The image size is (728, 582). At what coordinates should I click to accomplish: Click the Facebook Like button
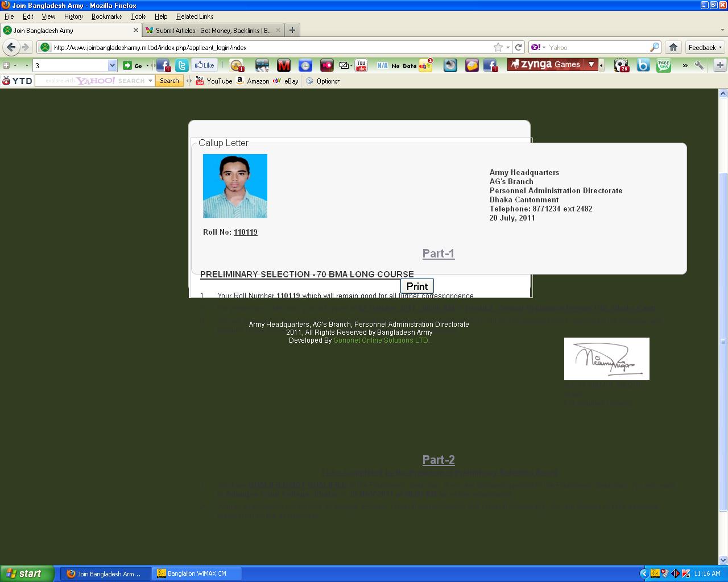(204, 65)
